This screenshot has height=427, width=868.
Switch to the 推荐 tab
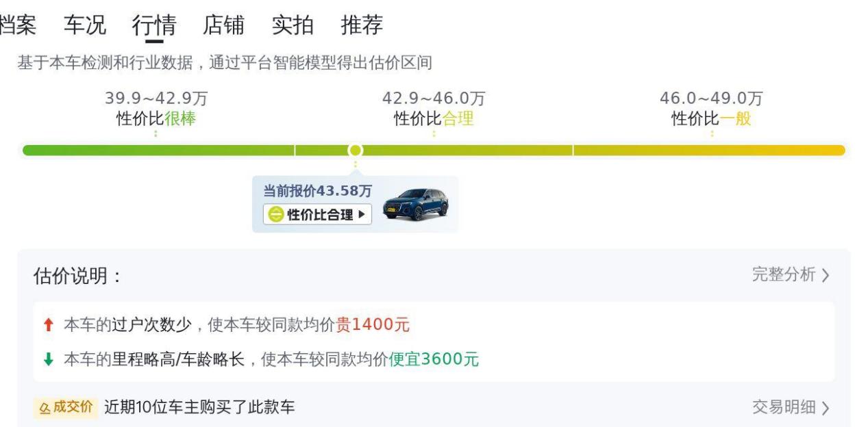click(x=362, y=25)
